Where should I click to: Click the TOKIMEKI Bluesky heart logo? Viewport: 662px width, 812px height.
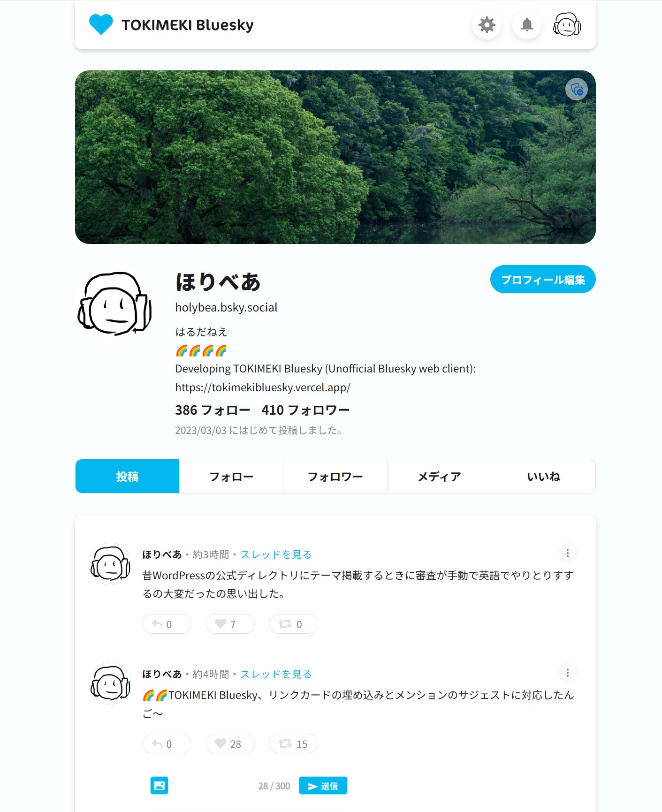[x=101, y=24]
